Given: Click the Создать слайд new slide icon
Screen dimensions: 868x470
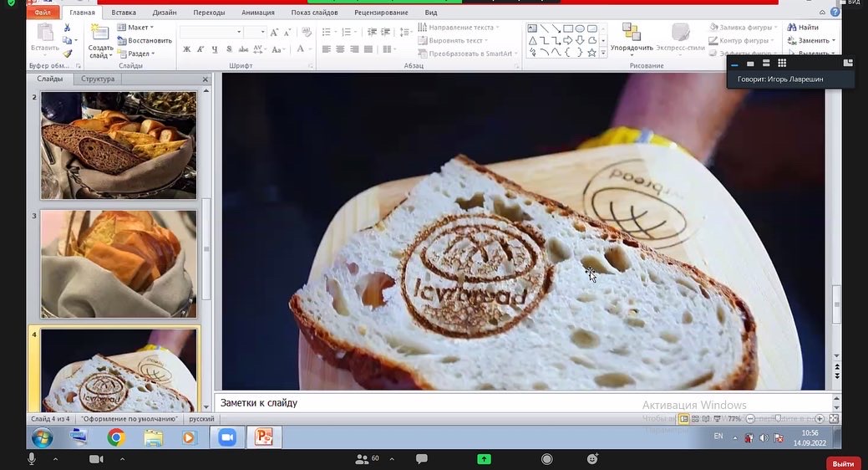Looking at the screenshot, I should tap(100, 33).
